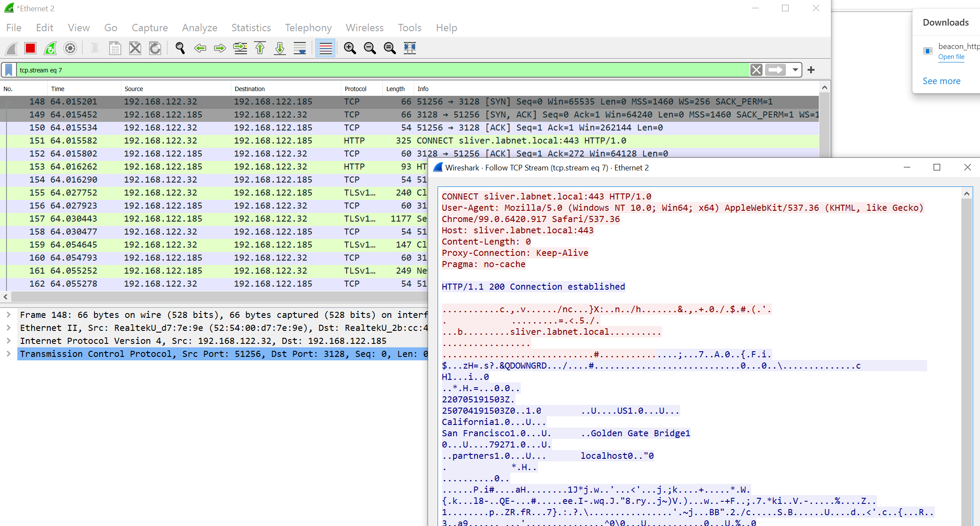Click HTTP/1.1 200 Connection established line

pos(533,287)
